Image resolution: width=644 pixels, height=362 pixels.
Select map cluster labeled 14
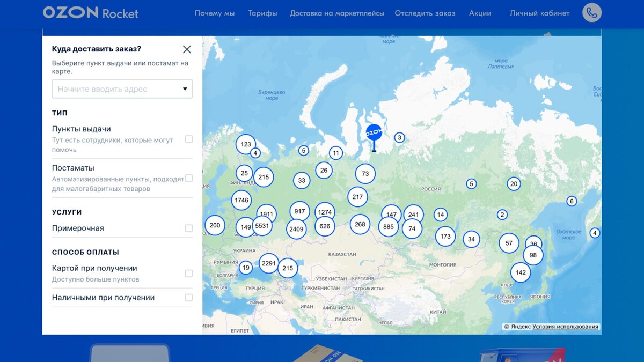click(441, 215)
